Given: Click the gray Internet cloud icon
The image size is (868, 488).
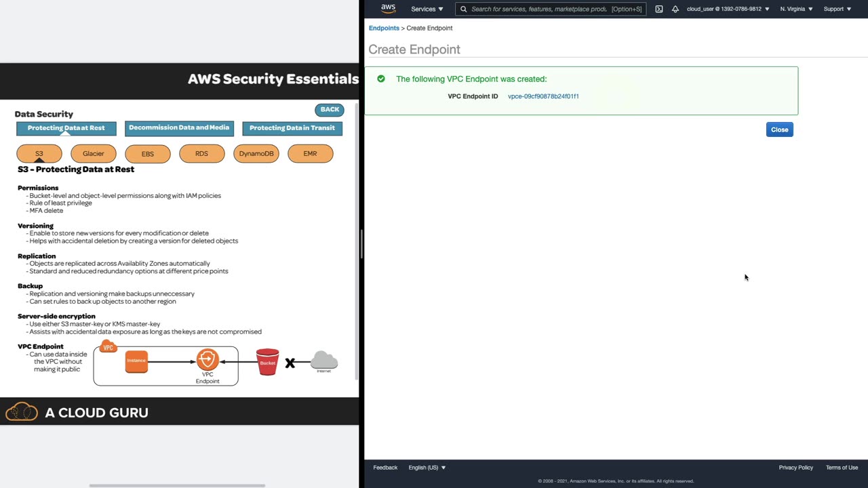Looking at the screenshot, I should [324, 361].
